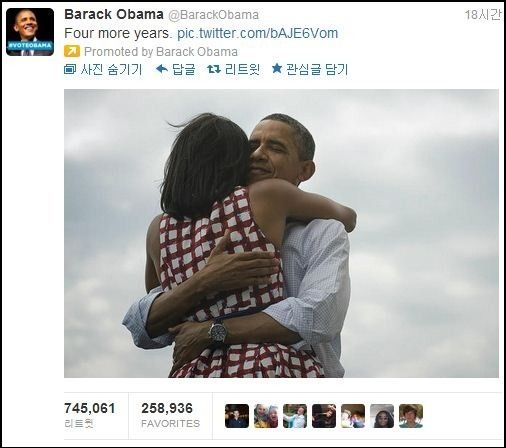Click the @BarackObama handle

coord(213,15)
